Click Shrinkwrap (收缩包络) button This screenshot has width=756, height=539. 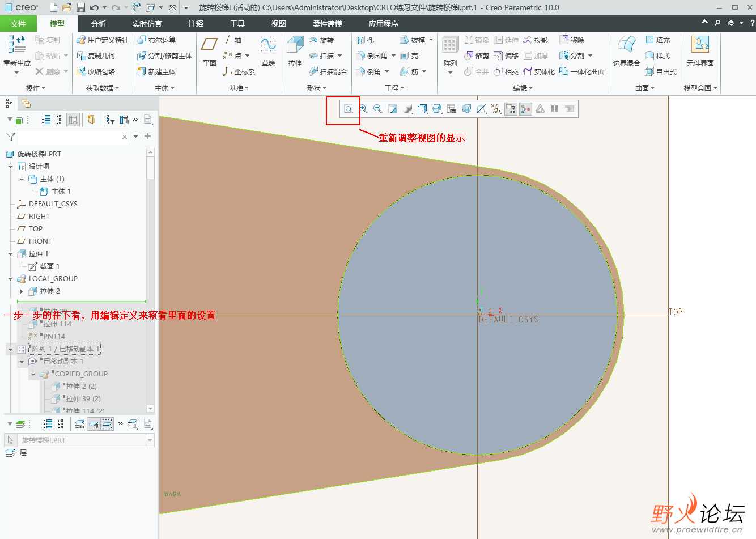pos(96,72)
